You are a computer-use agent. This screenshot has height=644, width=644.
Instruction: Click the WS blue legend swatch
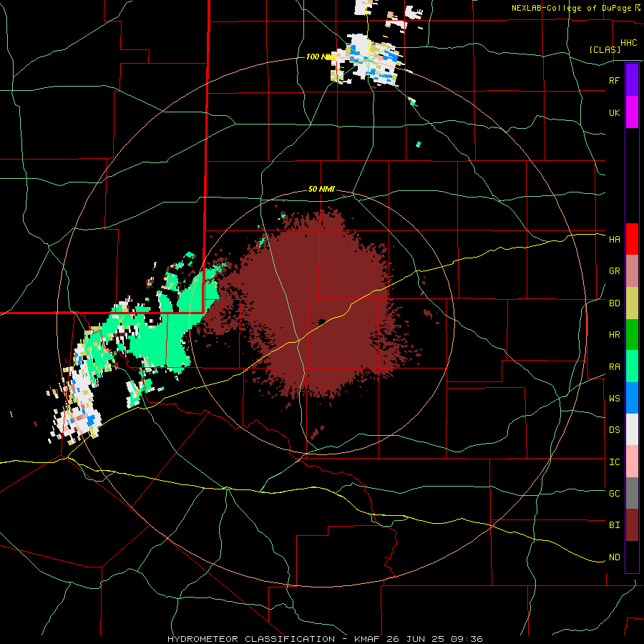pos(632,398)
